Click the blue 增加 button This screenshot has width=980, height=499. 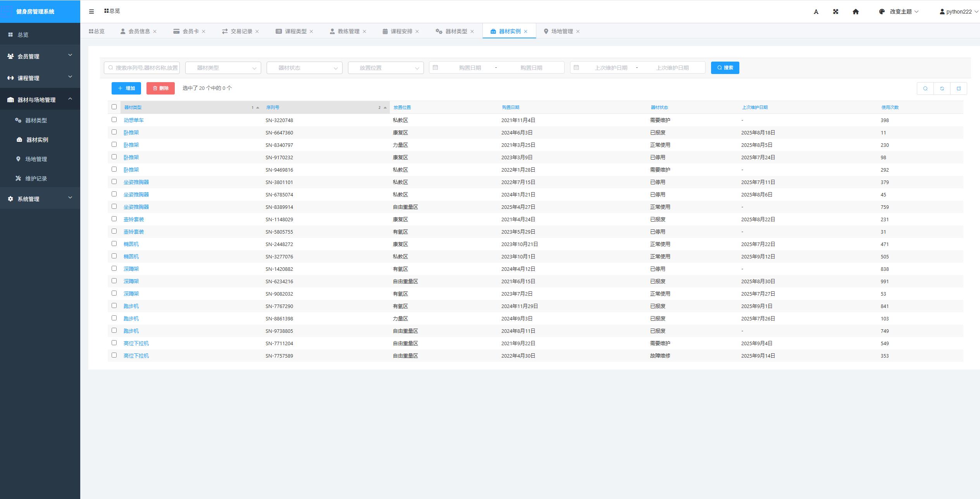click(126, 88)
